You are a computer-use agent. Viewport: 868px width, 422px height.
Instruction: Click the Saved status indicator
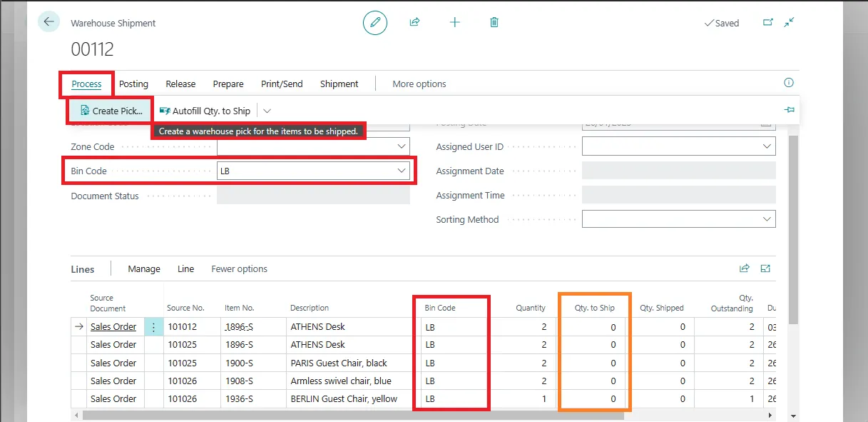(x=721, y=23)
